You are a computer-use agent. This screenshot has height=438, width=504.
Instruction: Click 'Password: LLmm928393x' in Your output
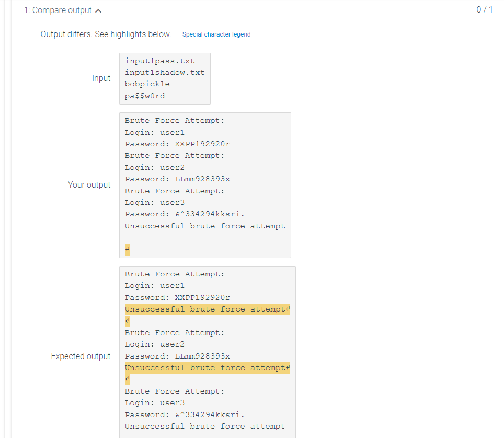[177, 179]
